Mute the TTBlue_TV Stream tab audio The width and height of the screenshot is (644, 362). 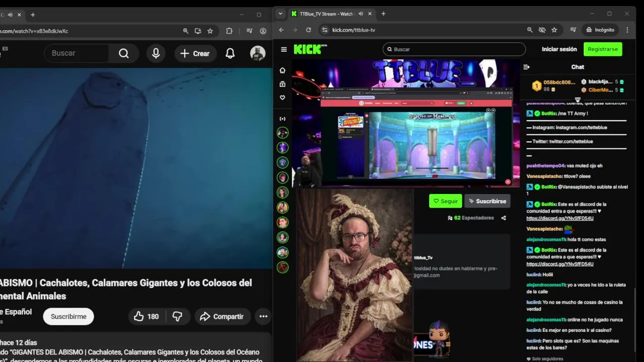360,14
